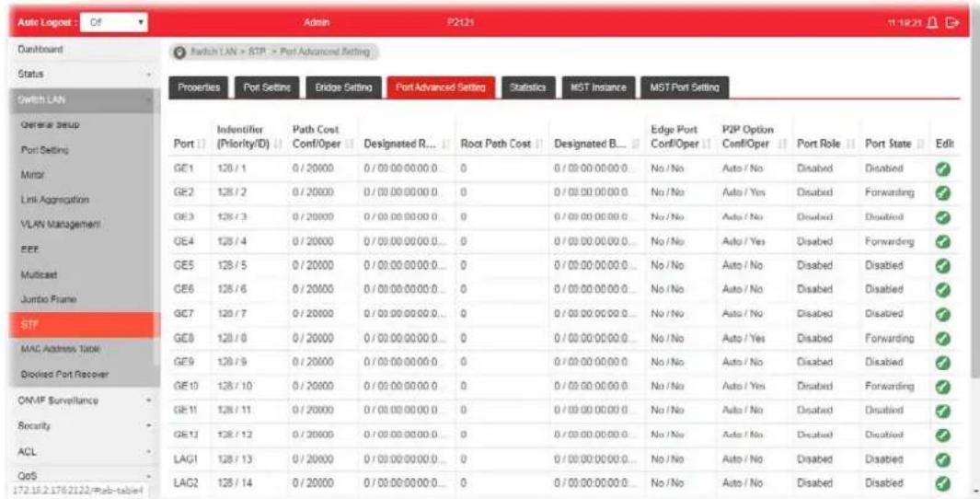
Task: Edit STP settings for port GE10
Action: click(x=942, y=387)
